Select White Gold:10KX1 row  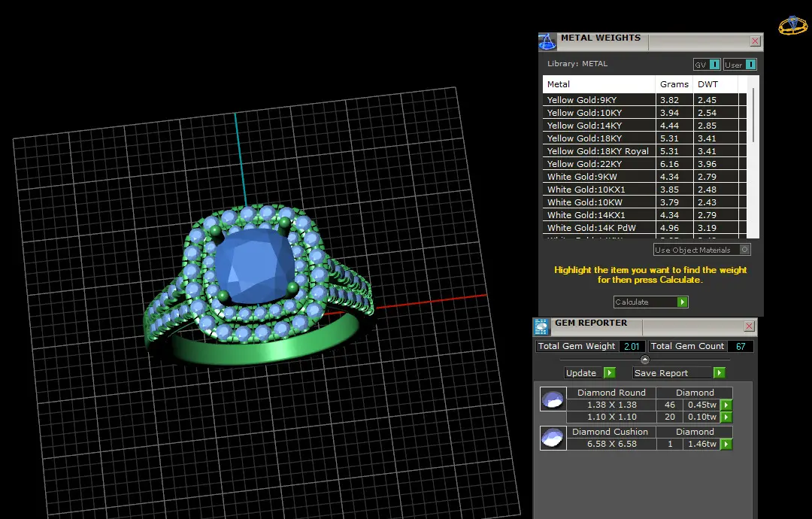pyautogui.click(x=645, y=190)
